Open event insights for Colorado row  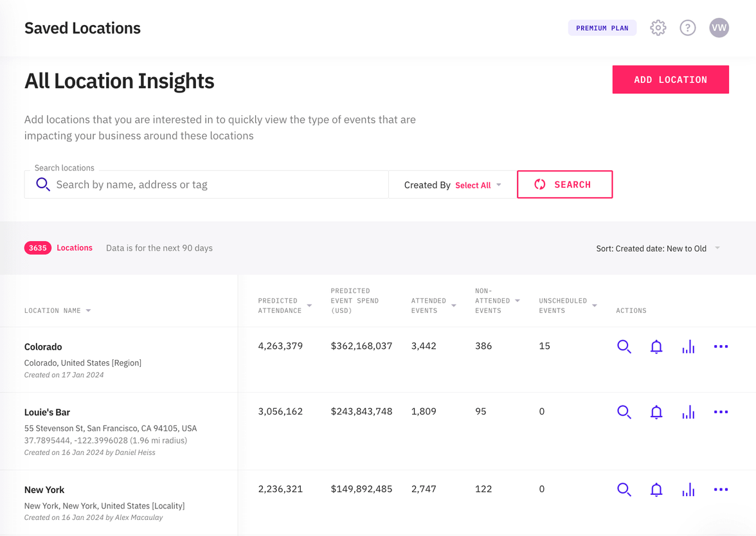(624, 346)
